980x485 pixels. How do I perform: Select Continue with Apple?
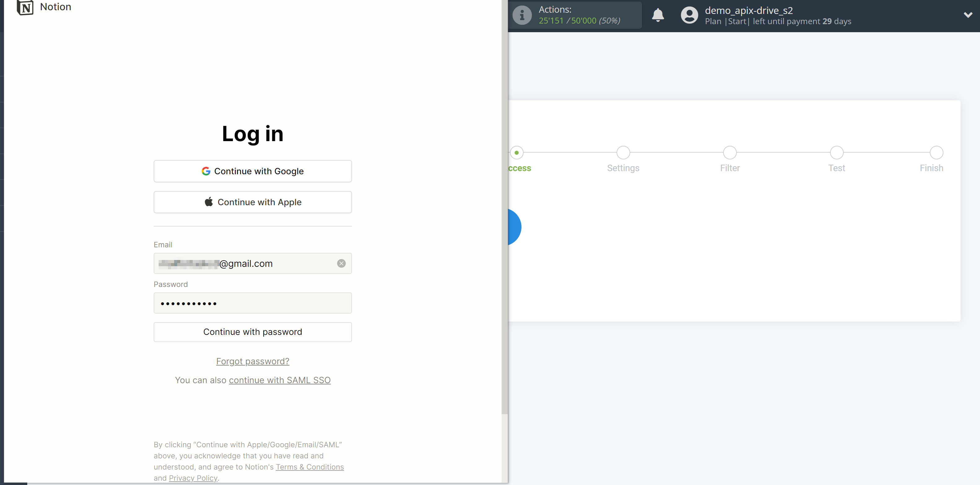click(x=252, y=202)
